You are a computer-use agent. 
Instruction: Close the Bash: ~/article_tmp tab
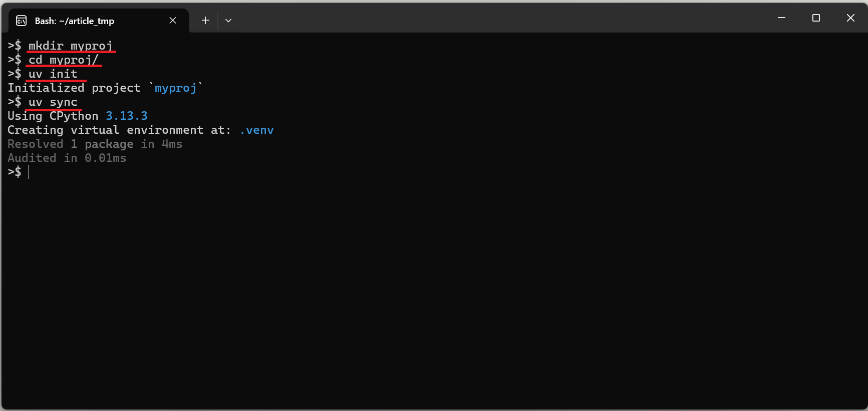click(x=173, y=21)
